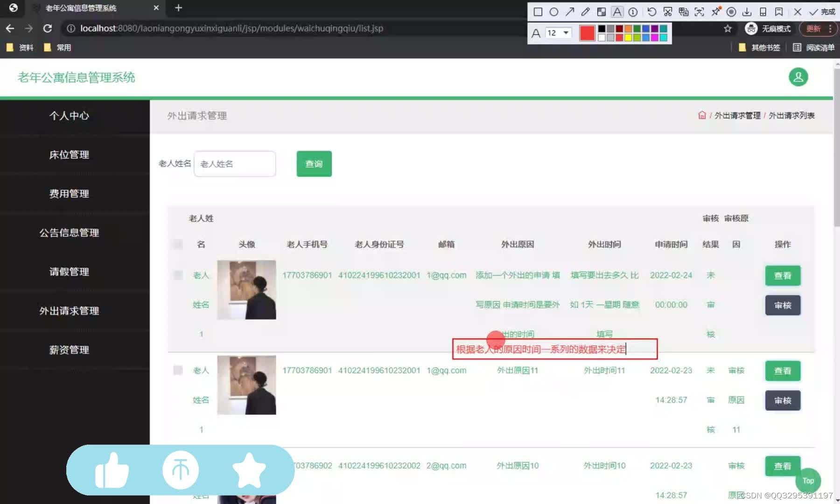The image size is (840, 504).
Task: Click the thumbs-up like icon
Action: tap(112, 470)
